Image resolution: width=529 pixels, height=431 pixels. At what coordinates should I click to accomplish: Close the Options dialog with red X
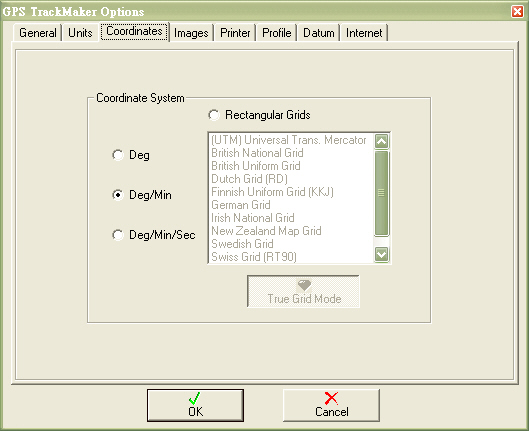[x=517, y=11]
